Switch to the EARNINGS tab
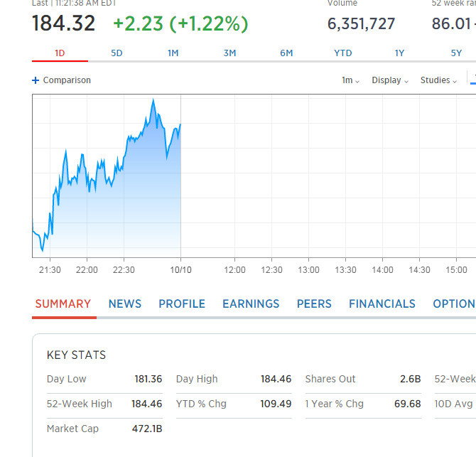The image size is (476, 457). click(251, 303)
